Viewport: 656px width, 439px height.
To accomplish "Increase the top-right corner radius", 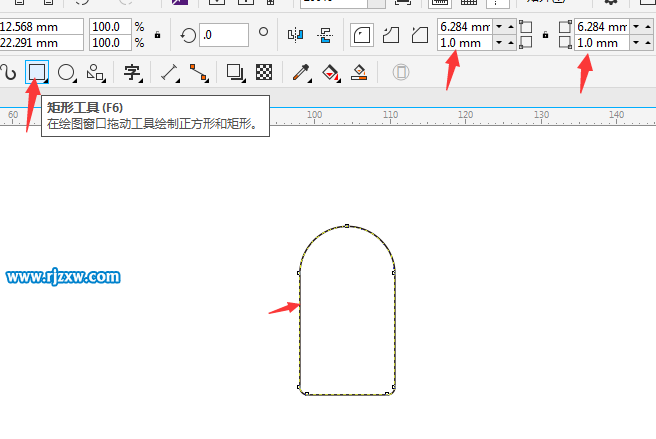I will coord(648,27).
